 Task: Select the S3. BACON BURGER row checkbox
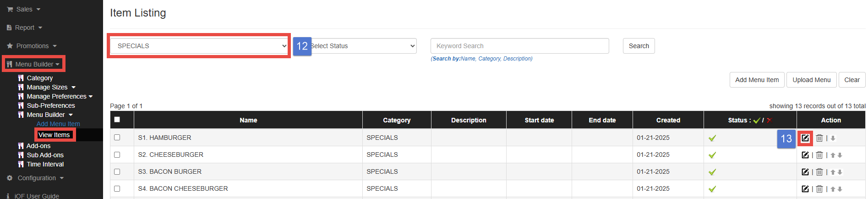point(117,171)
